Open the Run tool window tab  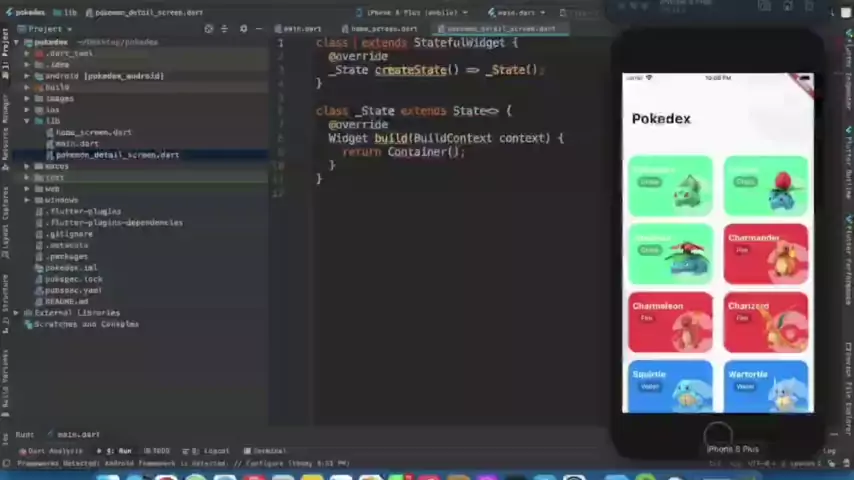tap(114, 451)
